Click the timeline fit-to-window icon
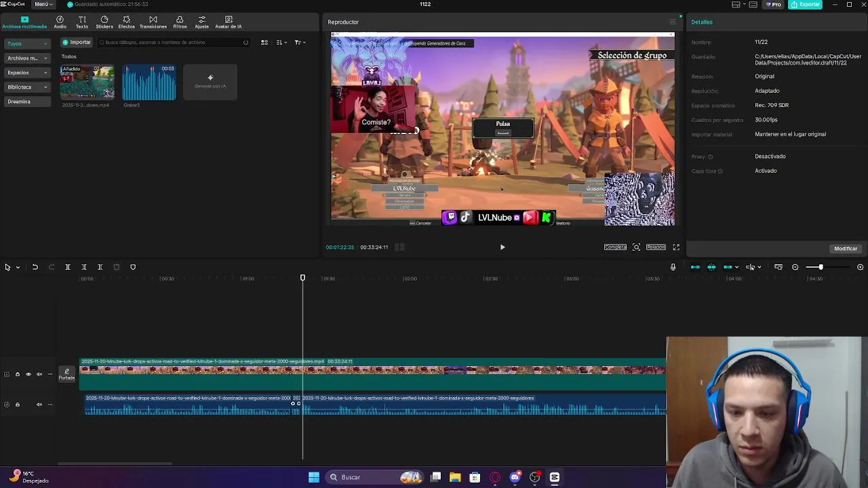The height and width of the screenshot is (488, 868). 778,267
